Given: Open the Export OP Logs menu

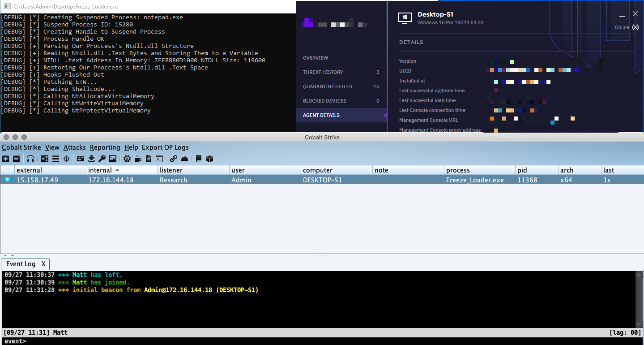Looking at the screenshot, I should [165, 147].
